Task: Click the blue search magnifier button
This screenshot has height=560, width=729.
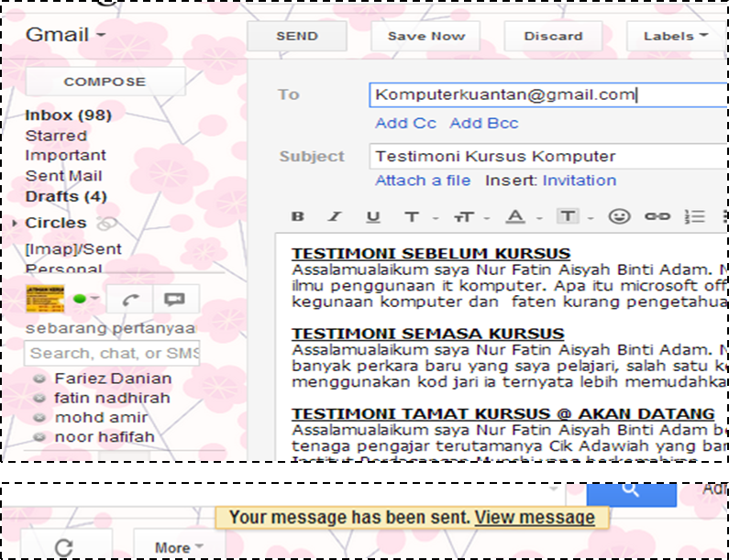Action: coord(631,494)
